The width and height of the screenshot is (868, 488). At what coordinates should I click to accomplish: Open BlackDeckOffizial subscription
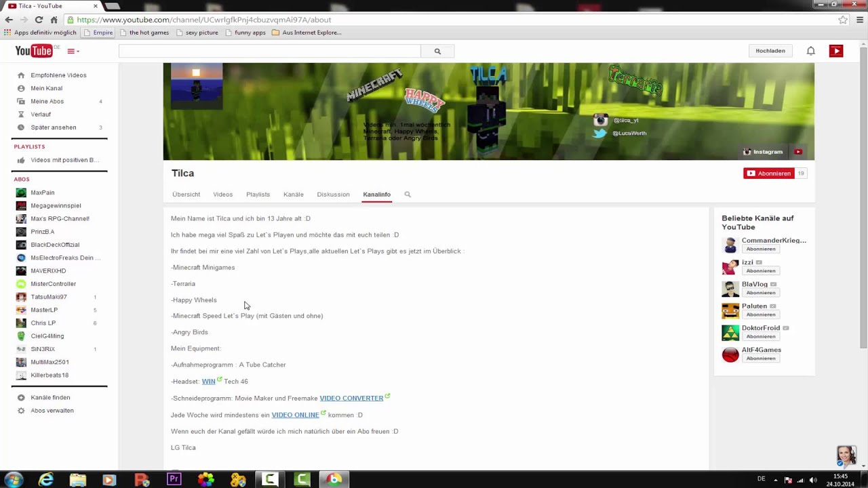tap(55, 245)
